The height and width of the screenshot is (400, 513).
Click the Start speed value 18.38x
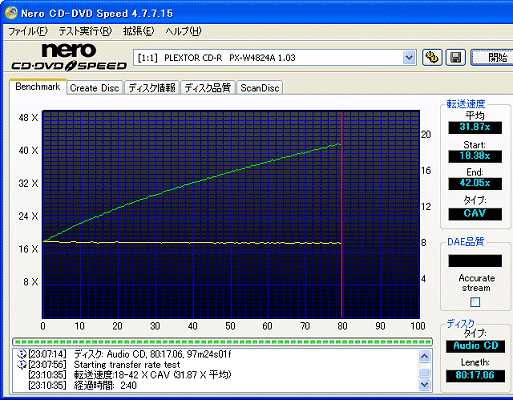pyautogui.click(x=475, y=156)
